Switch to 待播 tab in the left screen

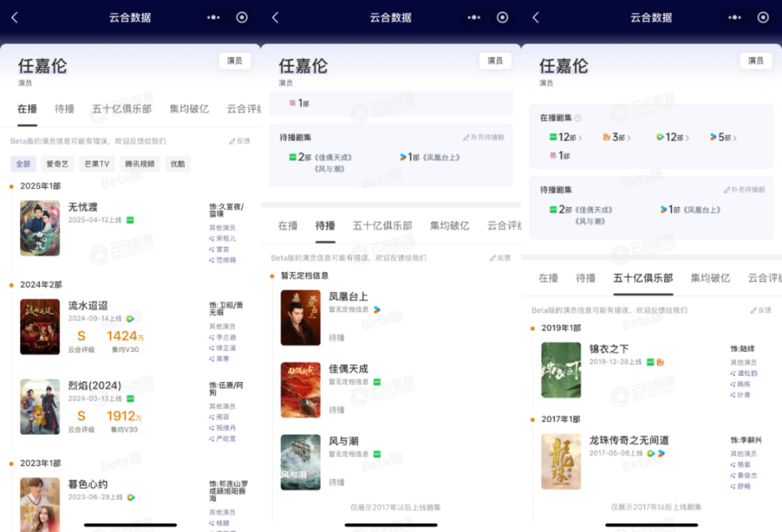tap(64, 109)
